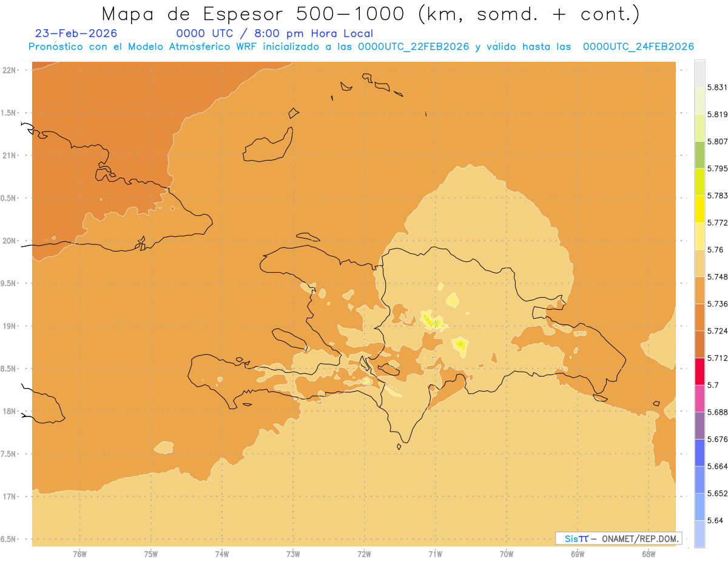Click the longitude label '72W'
This screenshot has width=728, height=562.
[x=365, y=554]
